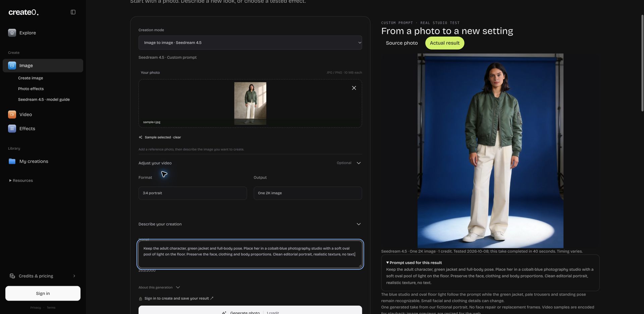
Task: Open the Effects section icon
Action: pyautogui.click(x=12, y=129)
